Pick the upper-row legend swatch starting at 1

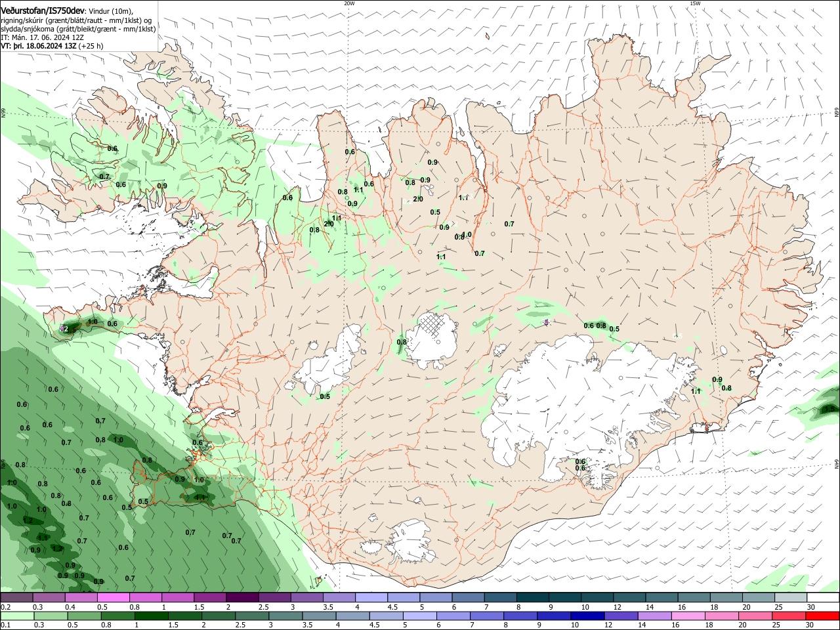click(x=177, y=598)
